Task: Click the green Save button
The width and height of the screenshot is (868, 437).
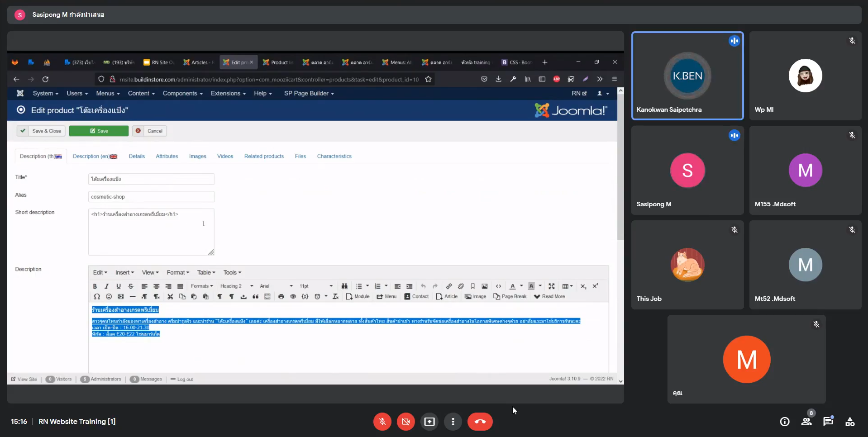Action: pyautogui.click(x=99, y=131)
